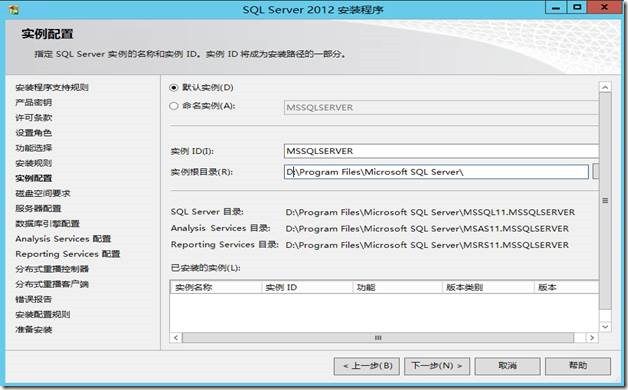
Task: Select 磁盘空间要求 step in sidebar
Action: pos(42,193)
